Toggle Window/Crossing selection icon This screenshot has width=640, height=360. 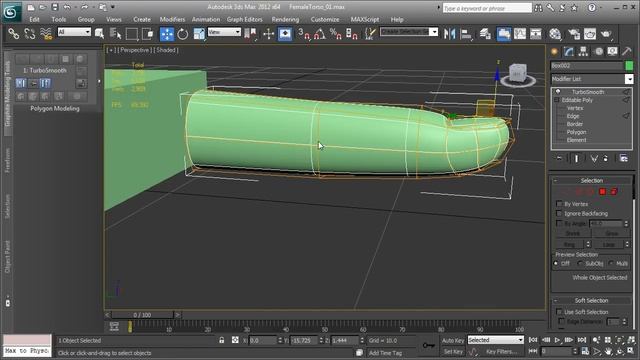pyautogui.click(x=148, y=33)
